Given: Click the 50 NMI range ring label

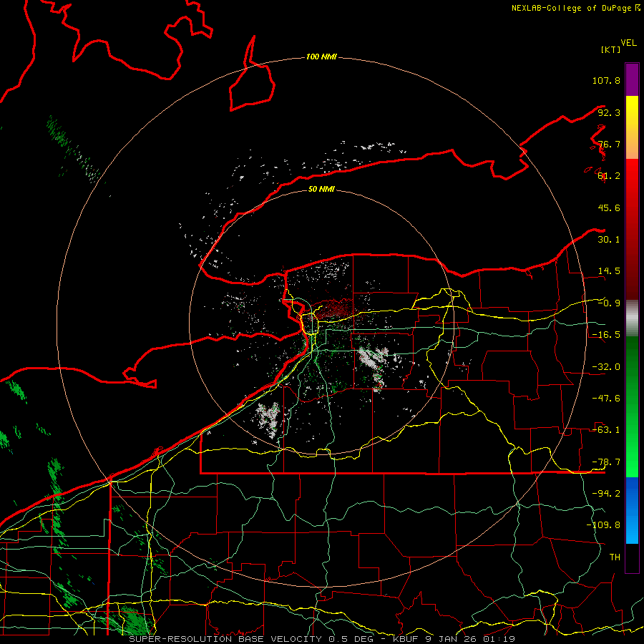Looking at the screenshot, I should pyautogui.click(x=321, y=189).
